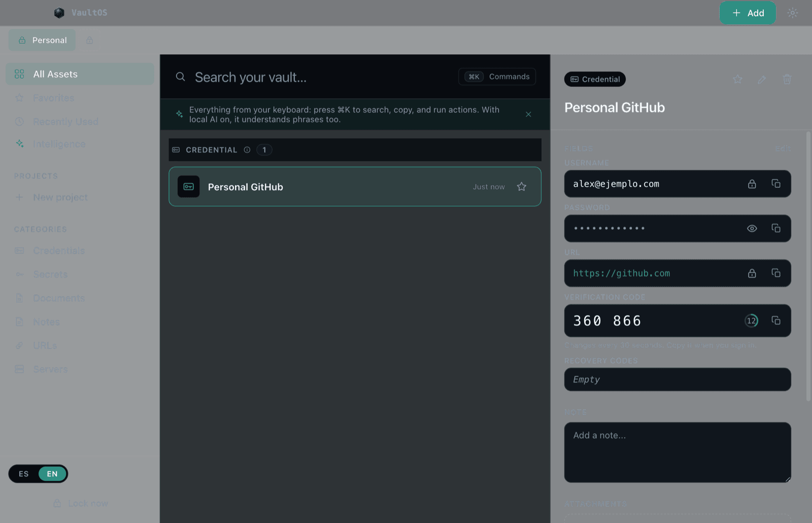Viewport: 812px width, 523px height.
Task: Copy the verification code 360 866
Action: 776,320
